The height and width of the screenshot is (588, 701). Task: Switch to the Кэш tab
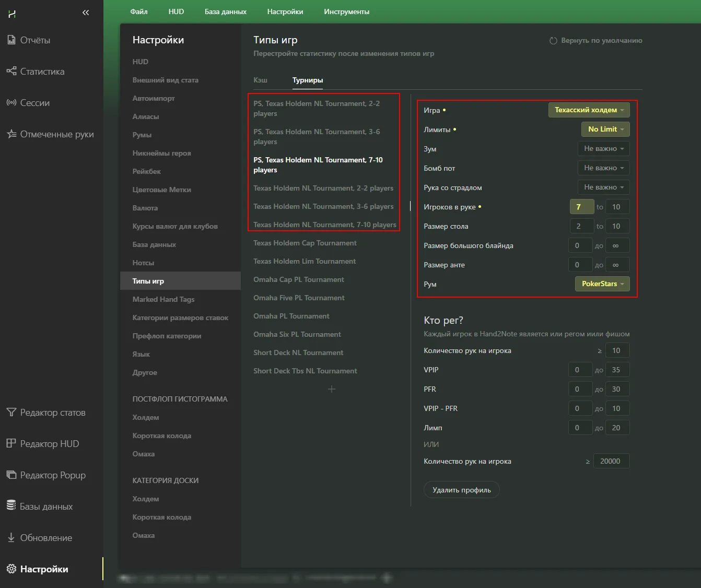tap(260, 80)
